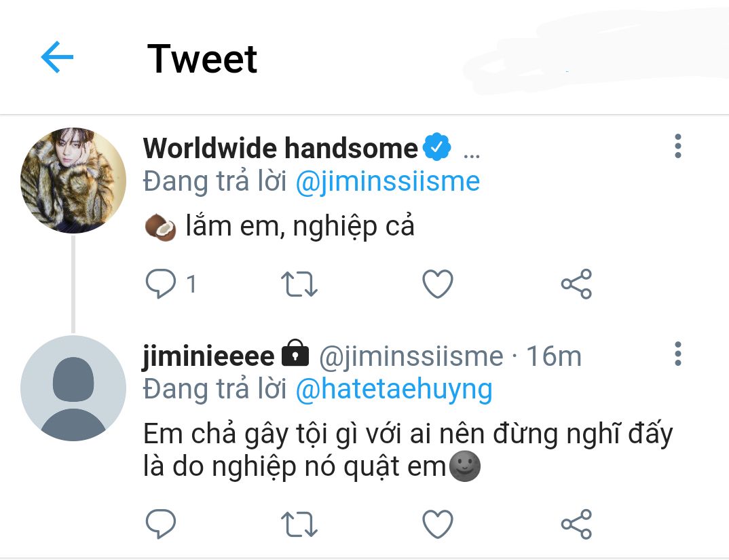This screenshot has height=560, width=729.
Task: Open jiminieeee's default avatar
Action: 73,388
